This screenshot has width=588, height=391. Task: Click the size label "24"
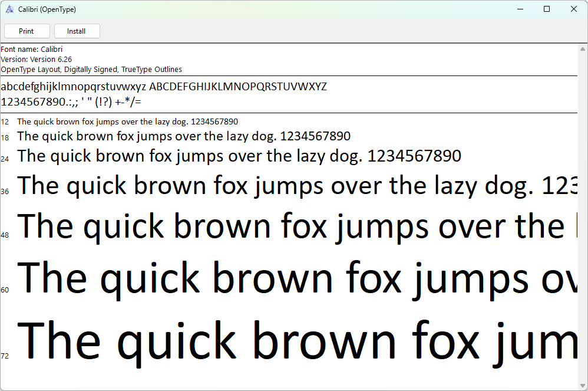pyautogui.click(x=5, y=159)
